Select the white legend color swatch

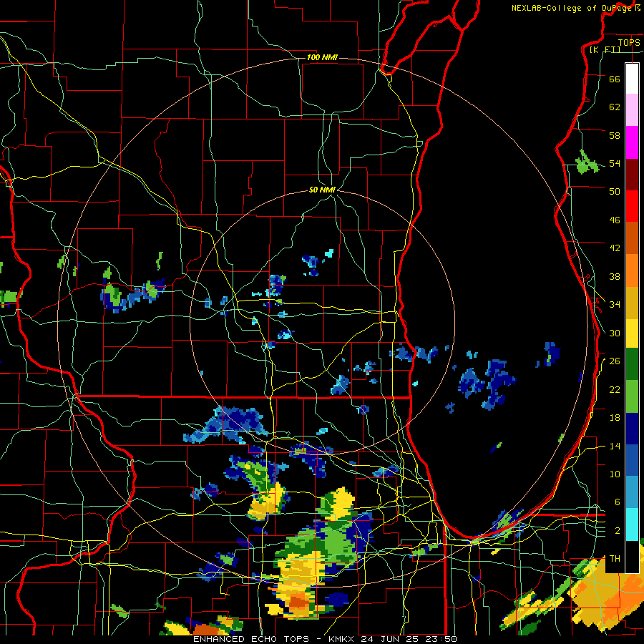tap(632, 79)
